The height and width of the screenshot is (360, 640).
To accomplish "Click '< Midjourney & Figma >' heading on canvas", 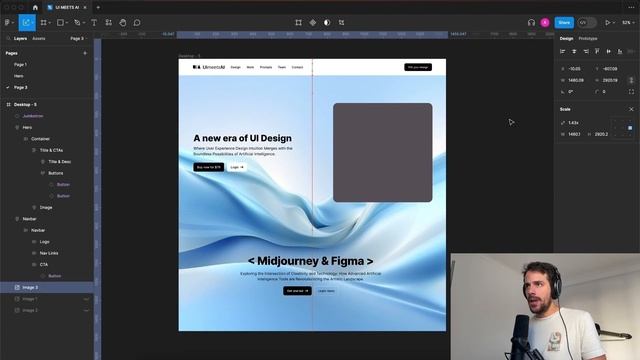I will tap(311, 261).
